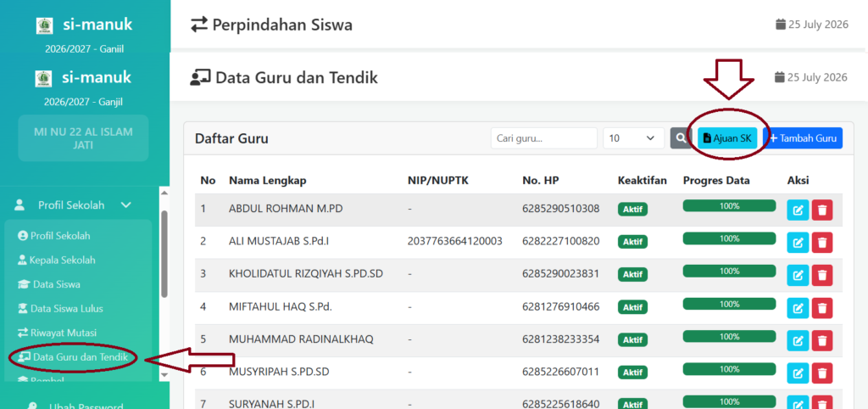
Task: Edit MUHAMMAD RADINALKHAQ record
Action: (x=798, y=341)
